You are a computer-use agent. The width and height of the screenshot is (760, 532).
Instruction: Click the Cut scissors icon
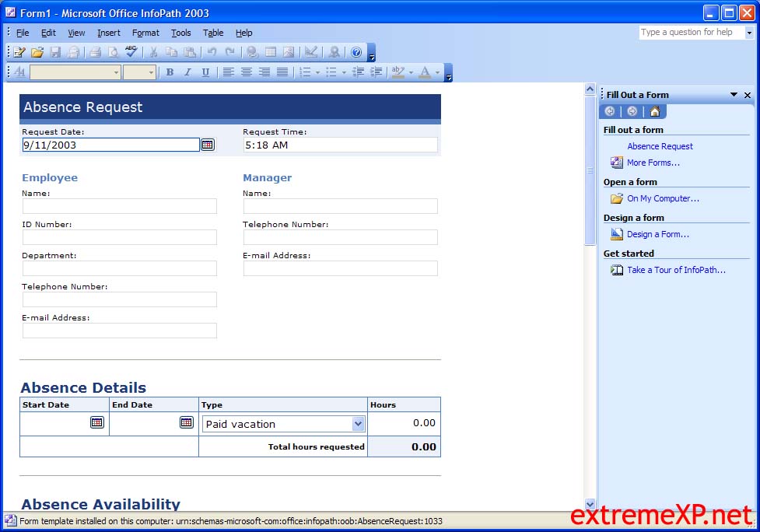click(x=153, y=52)
